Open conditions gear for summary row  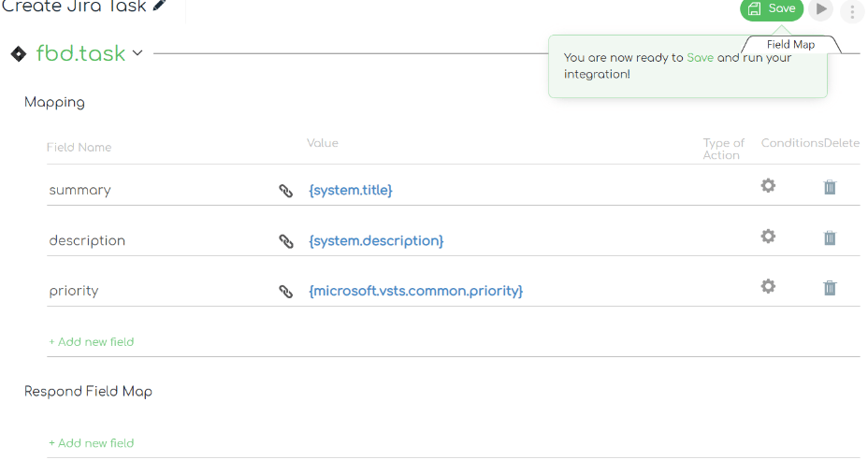pyautogui.click(x=768, y=185)
